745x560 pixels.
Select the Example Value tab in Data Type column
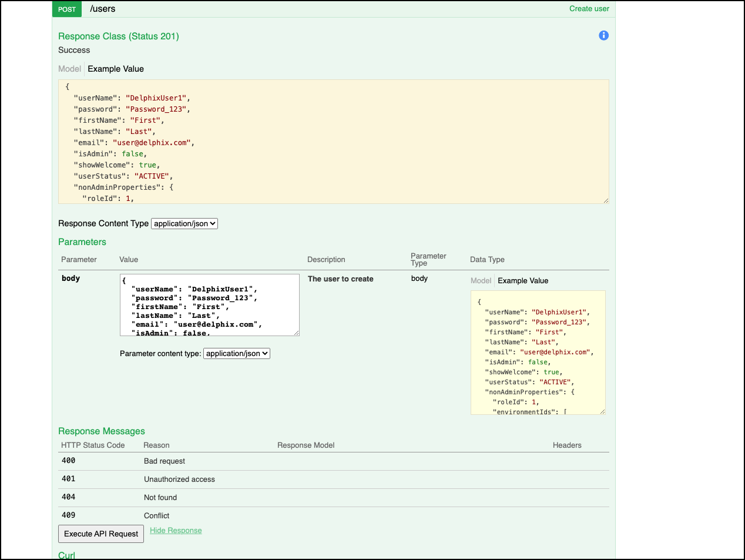(x=523, y=280)
